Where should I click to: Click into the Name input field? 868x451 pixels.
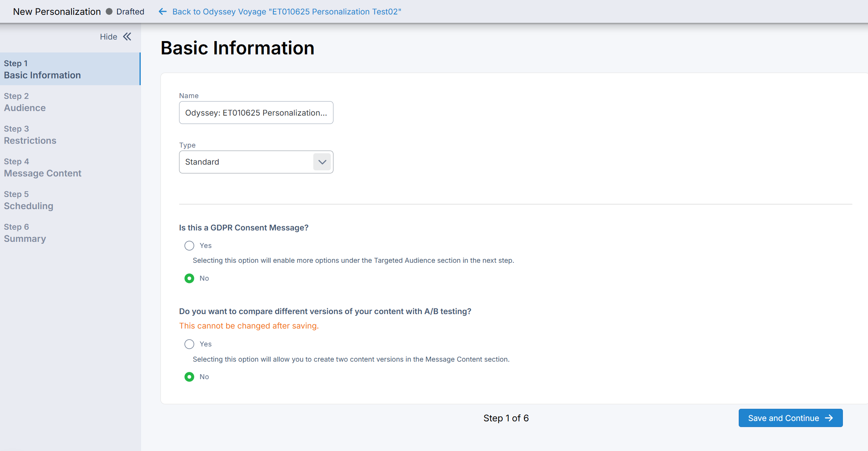(256, 113)
